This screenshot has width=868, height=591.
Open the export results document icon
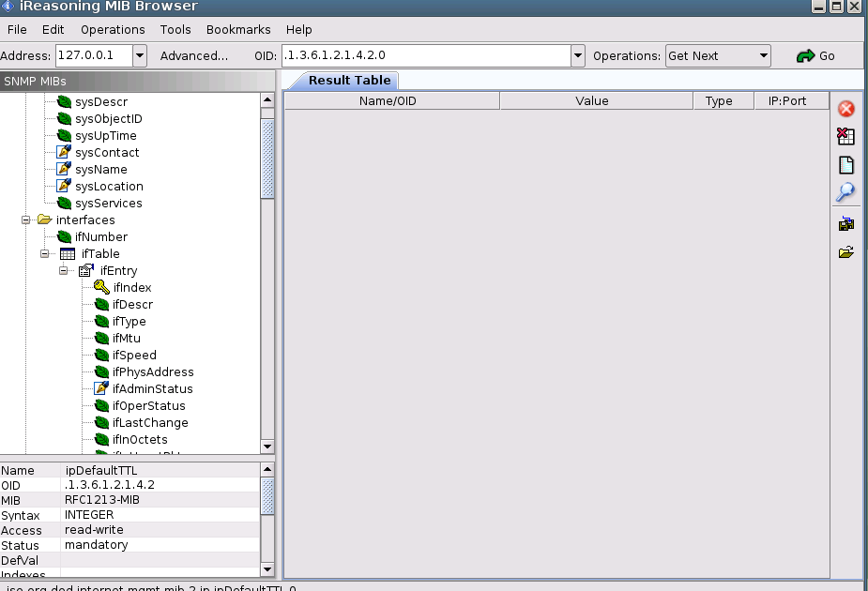click(845, 165)
